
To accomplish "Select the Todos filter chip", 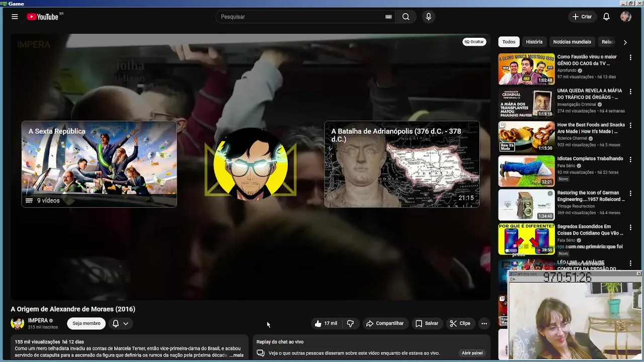I will tap(509, 42).
